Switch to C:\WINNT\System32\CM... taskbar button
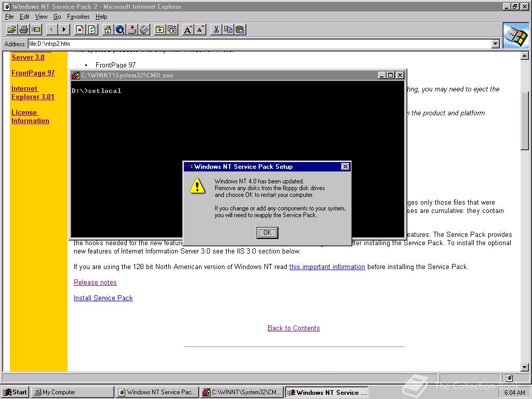This screenshot has width=532, height=399. (x=242, y=392)
